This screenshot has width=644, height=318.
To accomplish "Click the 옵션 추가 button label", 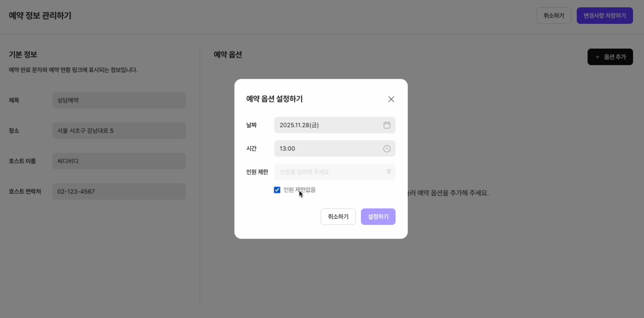I will point(615,57).
